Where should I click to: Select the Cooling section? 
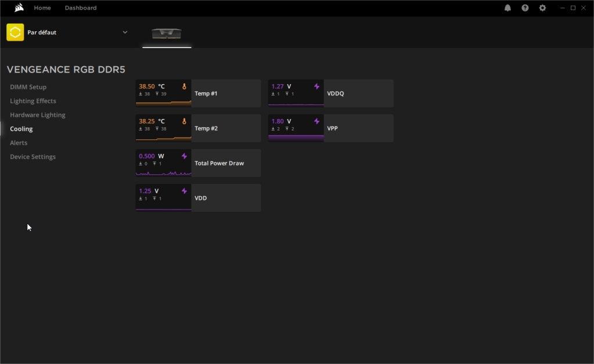pos(21,129)
